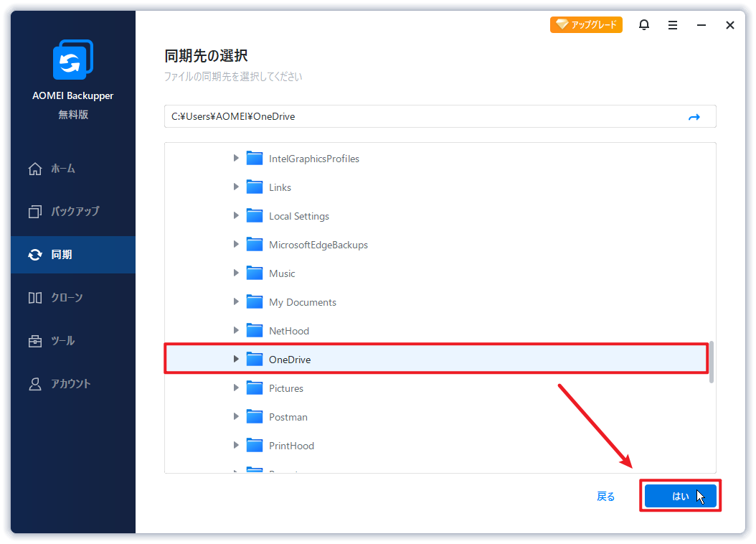Image resolution: width=756 pixels, height=544 pixels.
Task: Click the orange アップグレード upgrade button
Action: (x=586, y=24)
